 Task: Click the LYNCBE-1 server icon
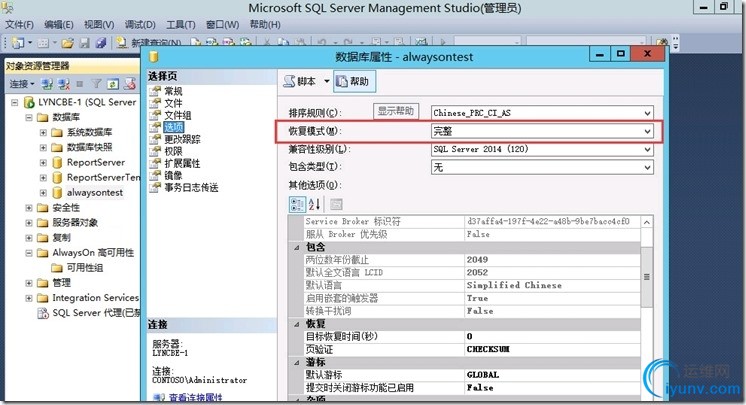(29, 102)
